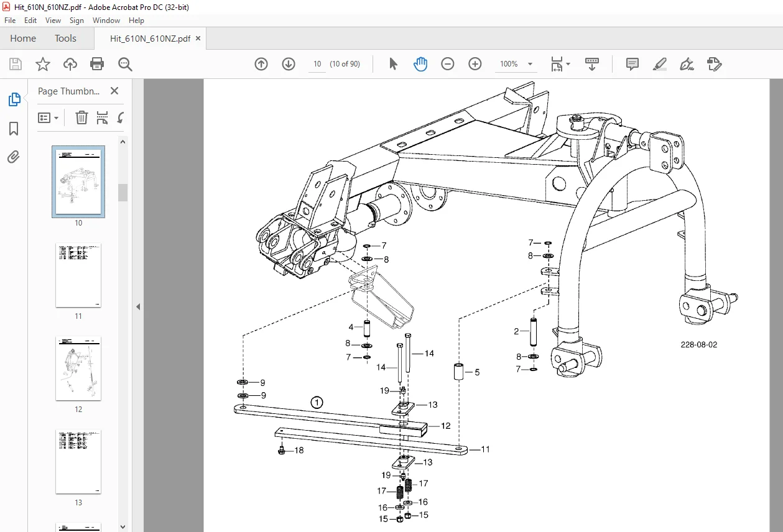Select page 10 thumbnail
The height and width of the screenshot is (532, 783).
(x=78, y=181)
